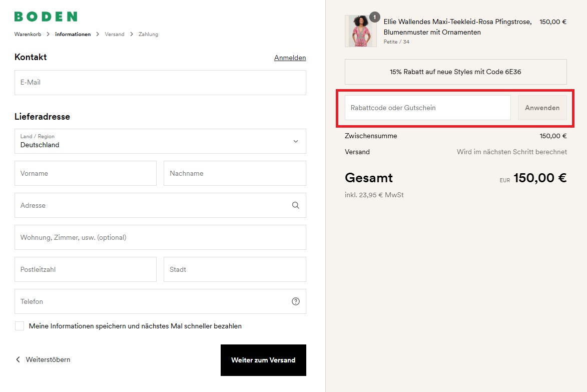
Task: Click into the Vorname field
Action: 86,173
